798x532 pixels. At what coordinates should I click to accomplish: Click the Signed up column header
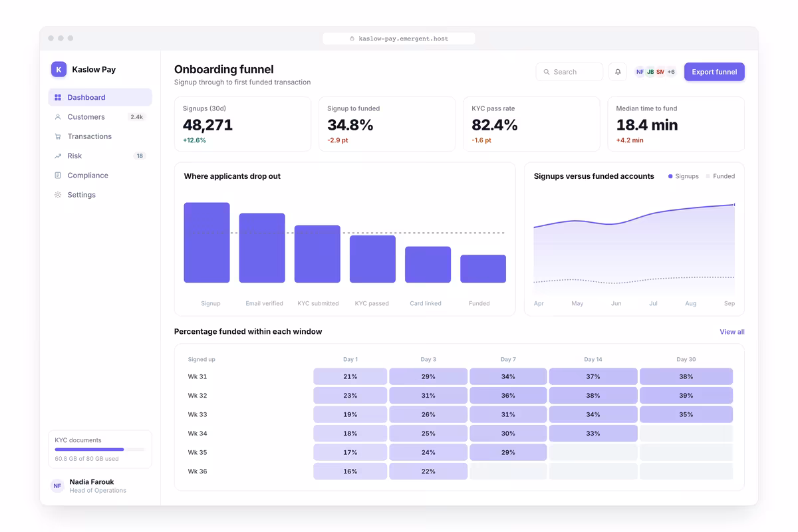pyautogui.click(x=201, y=359)
